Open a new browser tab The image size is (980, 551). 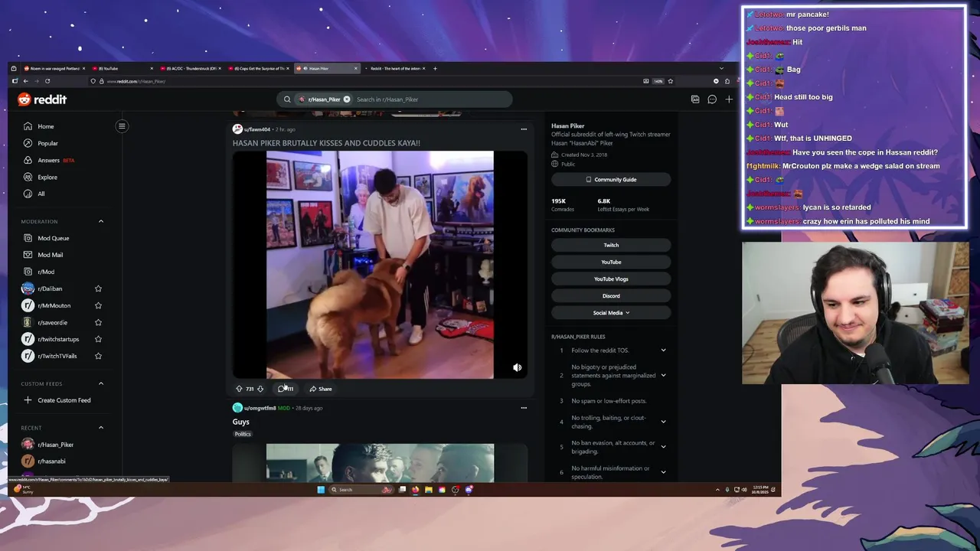click(435, 69)
